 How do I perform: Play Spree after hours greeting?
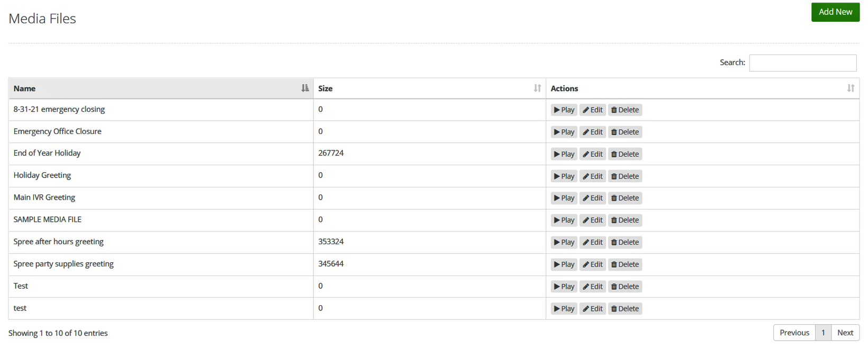tap(564, 242)
